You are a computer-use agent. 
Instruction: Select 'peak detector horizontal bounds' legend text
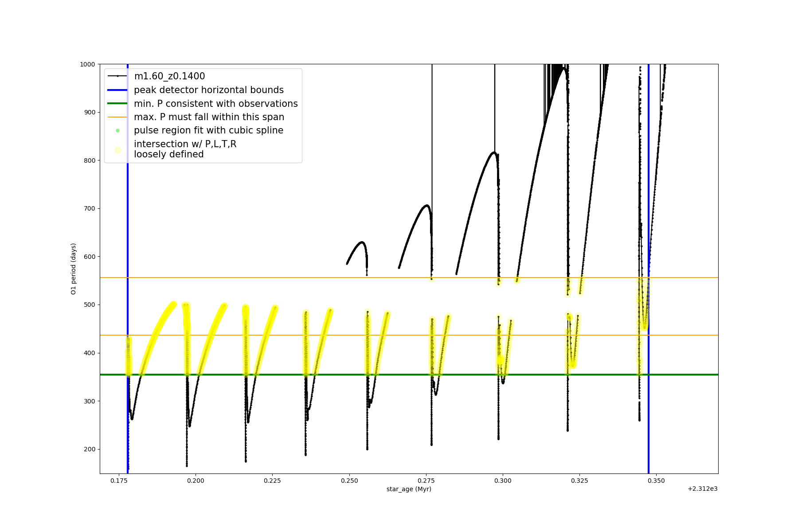click(x=208, y=90)
